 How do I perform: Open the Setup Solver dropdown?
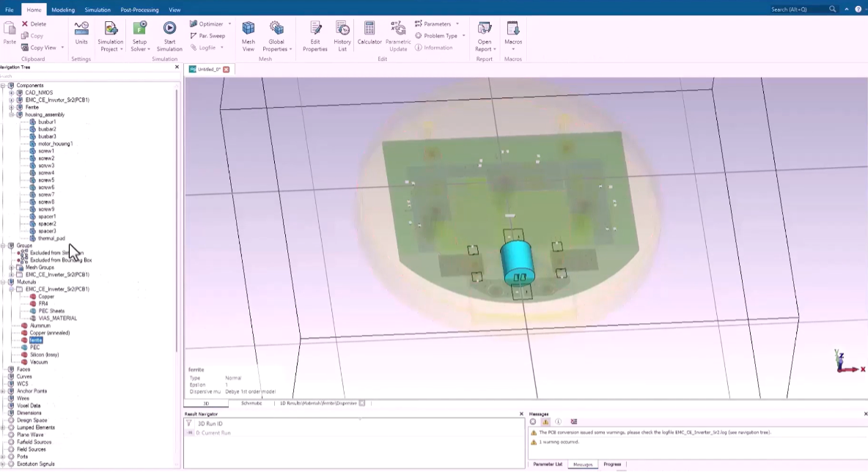139,49
